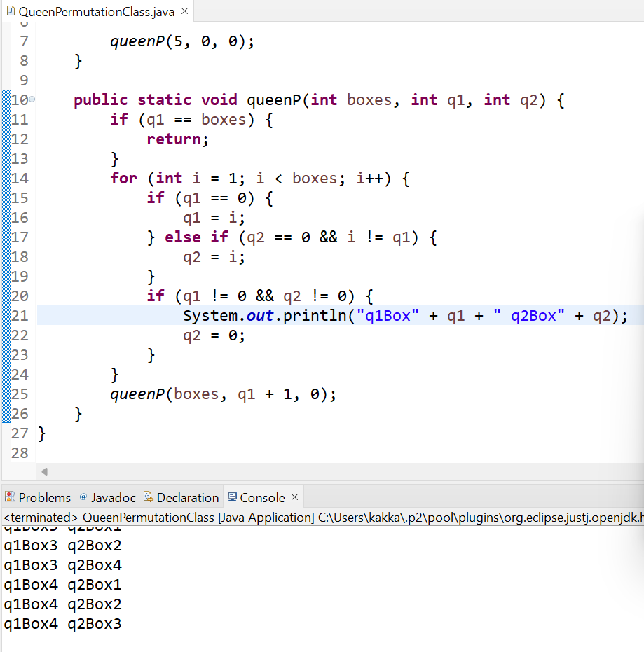Click the last console output line 'q1Box4 q2Box3'
Screen dimensions: 644x652
click(62, 624)
